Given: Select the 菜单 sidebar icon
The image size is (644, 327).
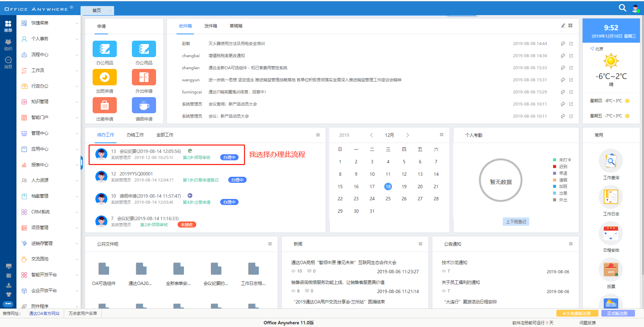Looking at the screenshot, I should (8, 26).
